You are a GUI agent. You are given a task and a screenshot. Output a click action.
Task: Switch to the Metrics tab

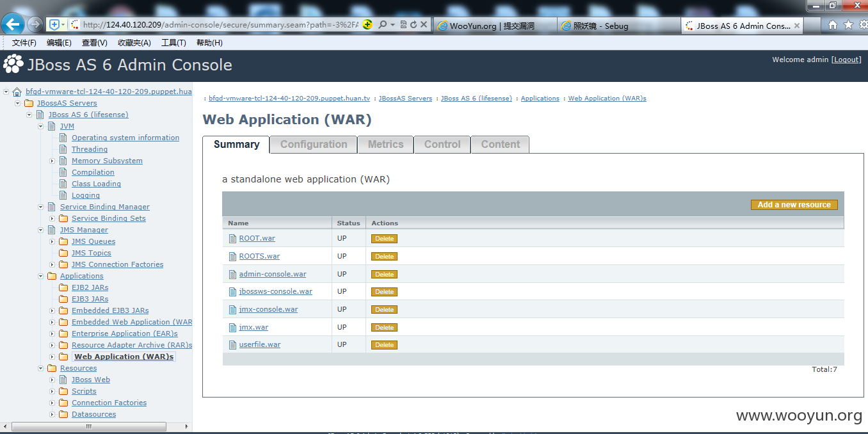click(x=385, y=145)
